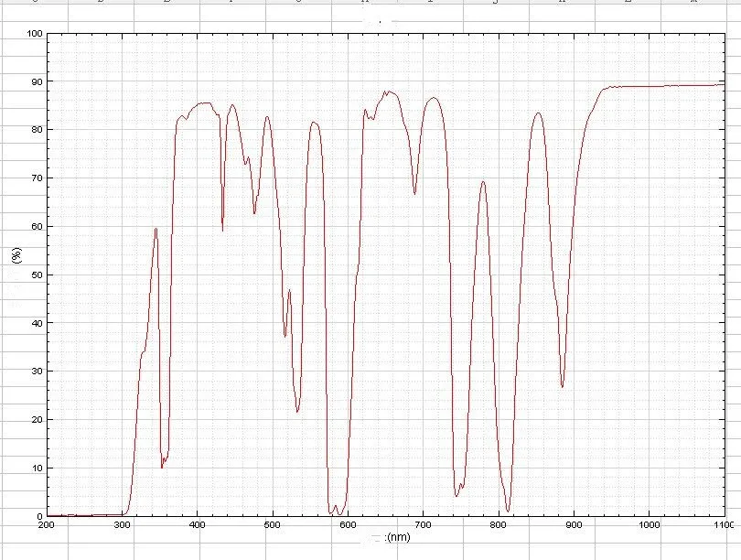741x560 pixels.
Task: Click the 600 tick label on x-axis
Action: click(348, 525)
